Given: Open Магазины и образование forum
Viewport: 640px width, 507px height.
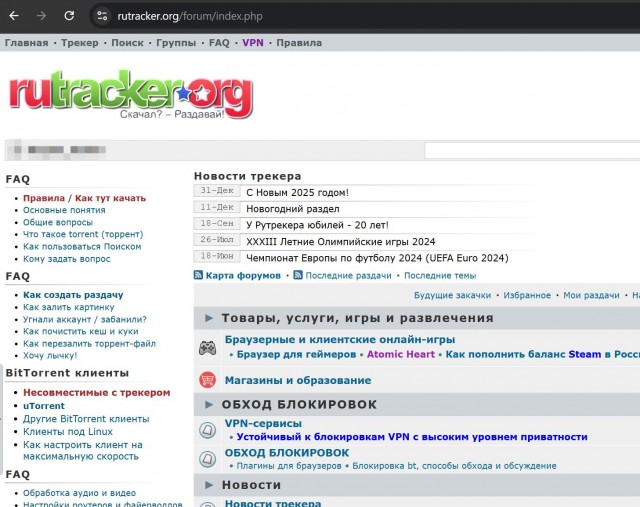Looking at the screenshot, I should point(298,380).
